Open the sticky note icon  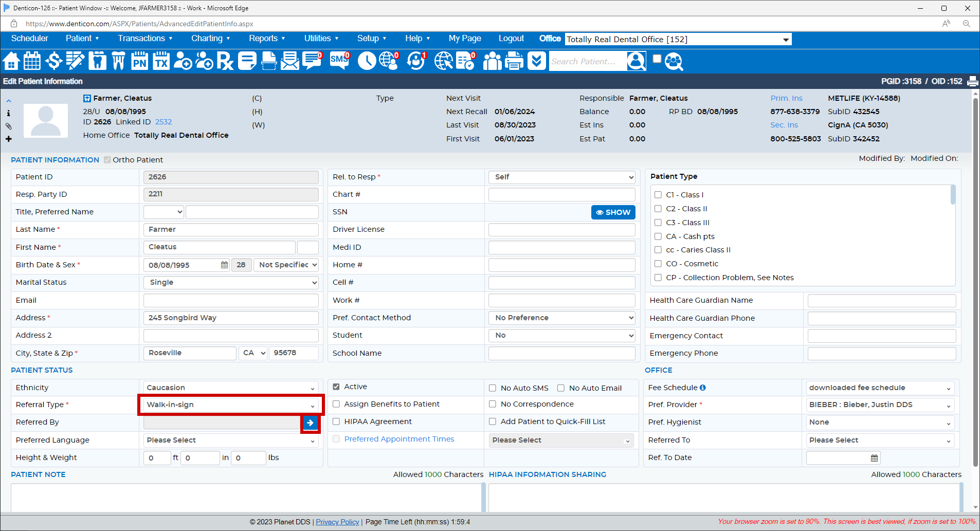tap(247, 61)
